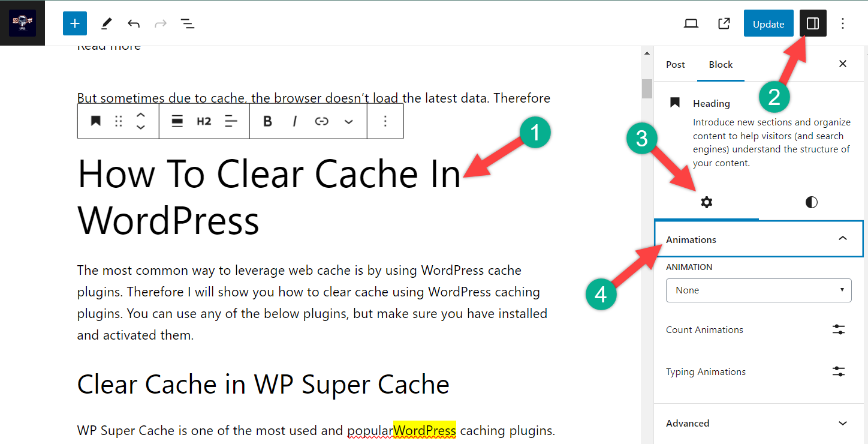868x444 pixels.
Task: Click the How To Clear Cache heading
Action: click(269, 197)
